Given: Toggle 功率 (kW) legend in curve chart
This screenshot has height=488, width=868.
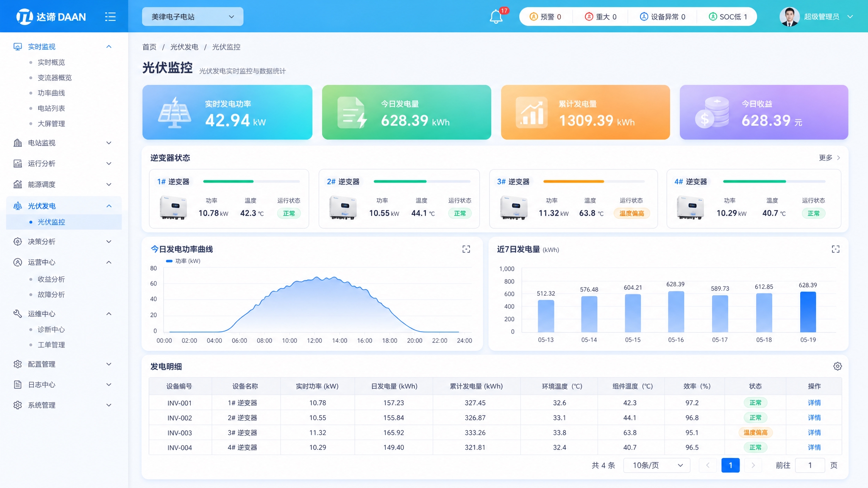Looking at the screenshot, I should [183, 261].
